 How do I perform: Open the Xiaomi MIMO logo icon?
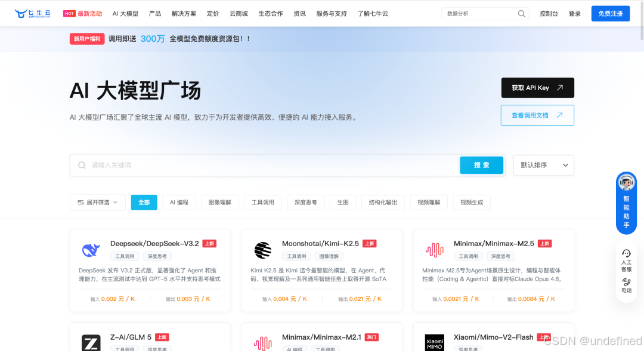(435, 343)
